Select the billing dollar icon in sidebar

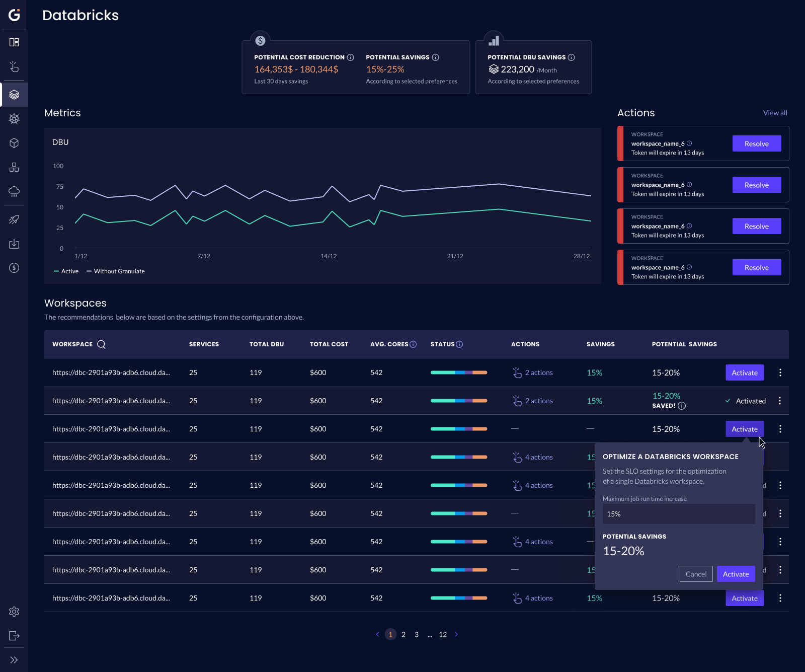coord(14,268)
